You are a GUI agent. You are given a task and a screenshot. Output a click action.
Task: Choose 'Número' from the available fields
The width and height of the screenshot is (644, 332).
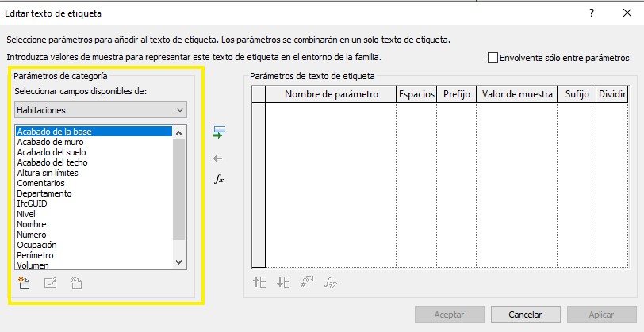click(32, 235)
